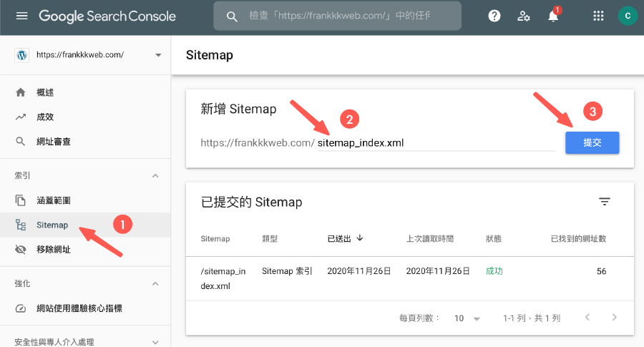Screen dimensions: 644x347
Task: Open the Google apps grid
Action: 598,16
